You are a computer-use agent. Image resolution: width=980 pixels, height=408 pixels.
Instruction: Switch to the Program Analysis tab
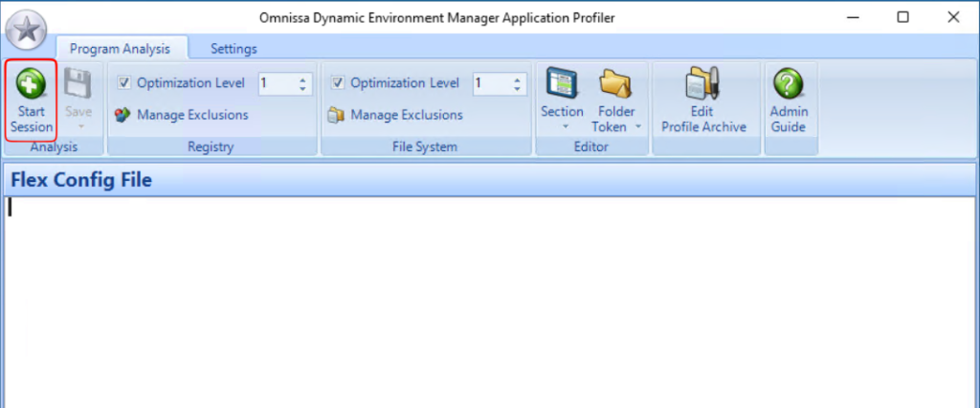coord(120,48)
